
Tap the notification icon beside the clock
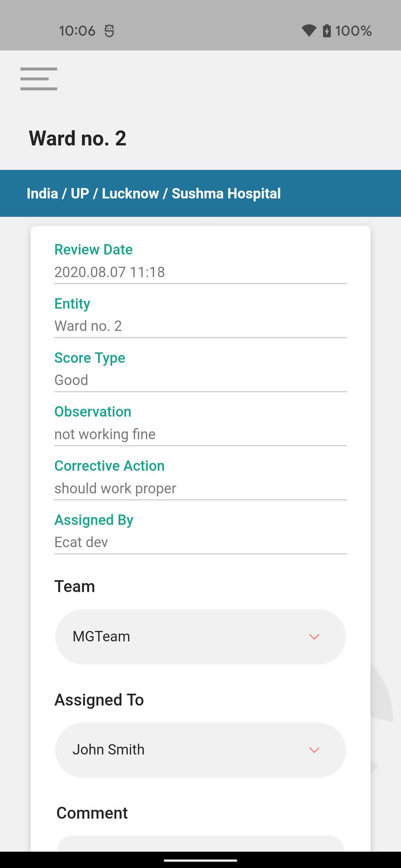[109, 31]
